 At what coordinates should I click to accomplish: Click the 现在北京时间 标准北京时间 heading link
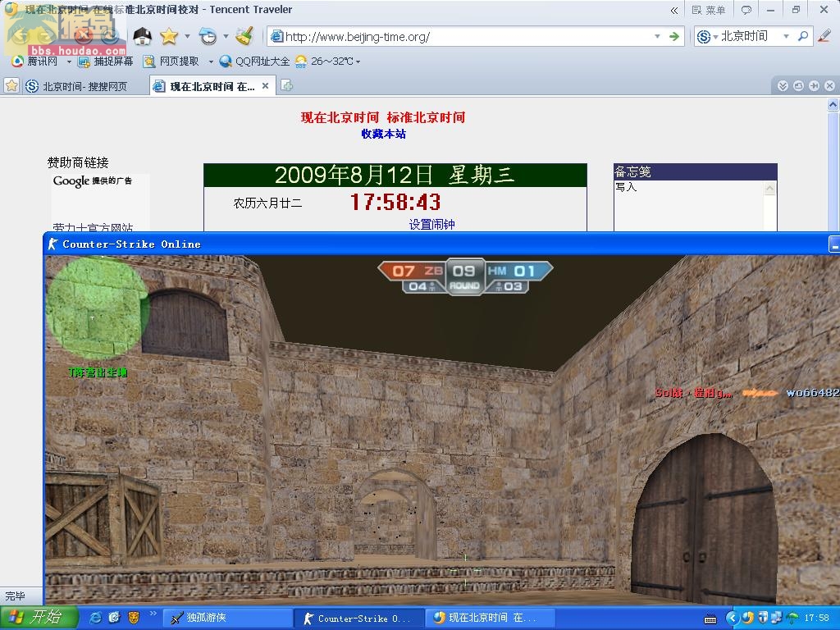(x=383, y=117)
